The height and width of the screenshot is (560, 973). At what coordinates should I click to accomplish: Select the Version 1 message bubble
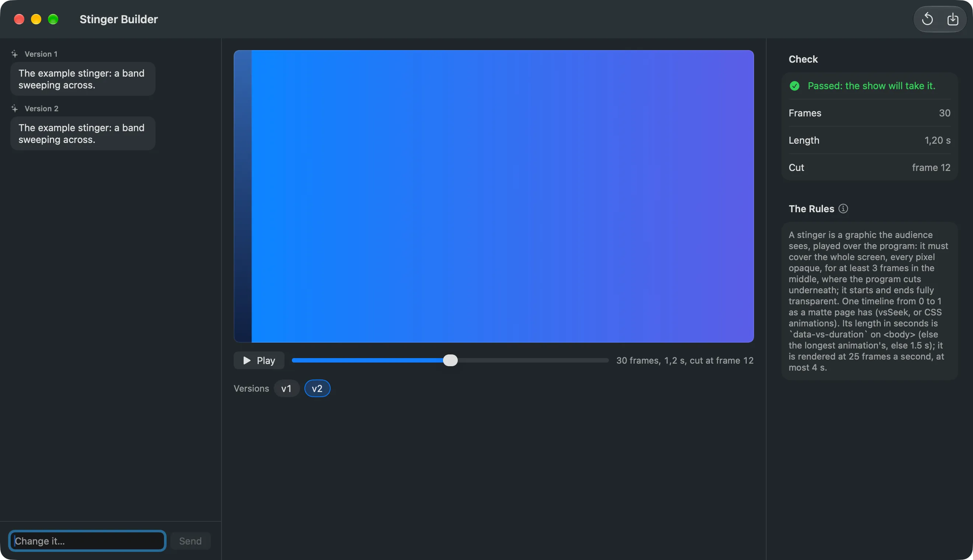(83, 79)
